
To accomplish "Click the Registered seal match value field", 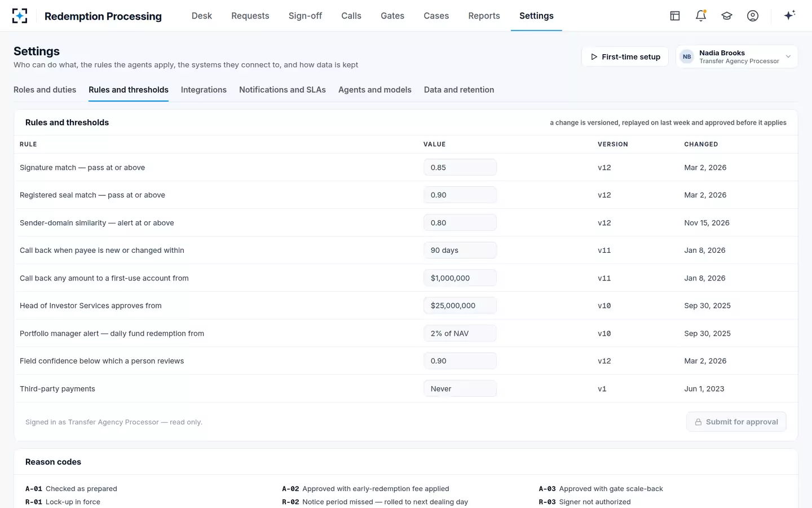I will (x=460, y=195).
